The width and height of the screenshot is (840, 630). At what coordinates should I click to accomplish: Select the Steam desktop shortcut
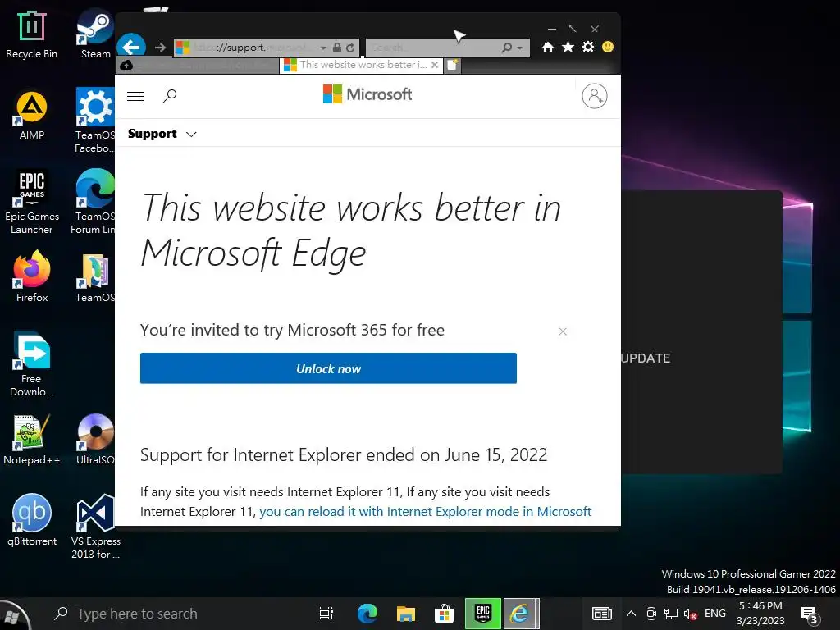coord(95,33)
